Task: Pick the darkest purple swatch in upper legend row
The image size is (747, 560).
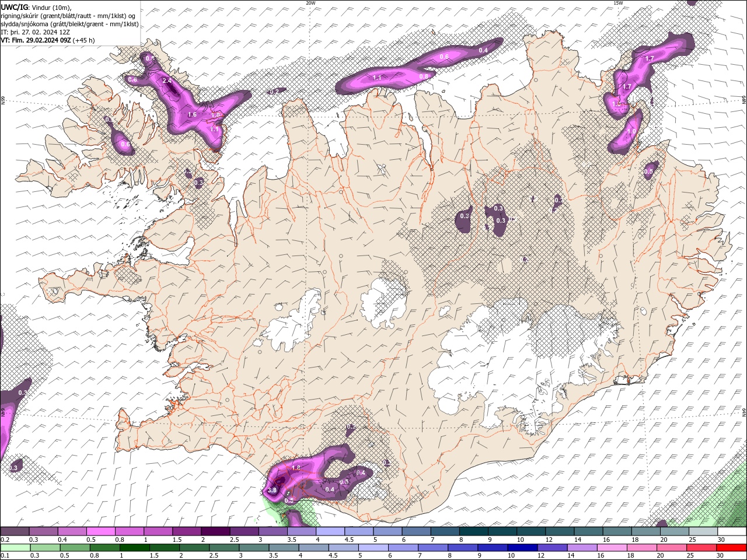Action: [x=215, y=531]
